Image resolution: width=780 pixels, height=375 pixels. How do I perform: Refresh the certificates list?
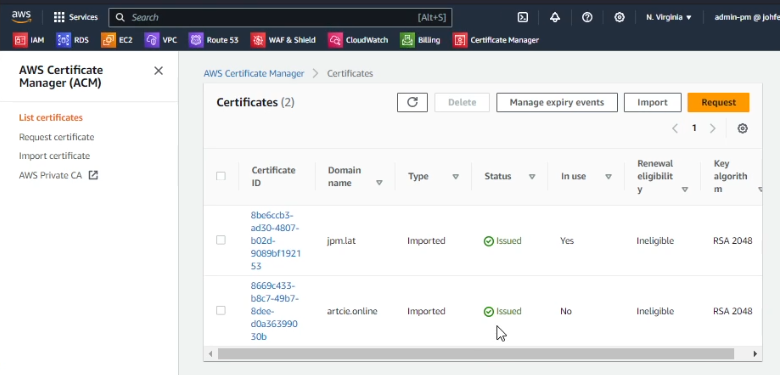412,102
